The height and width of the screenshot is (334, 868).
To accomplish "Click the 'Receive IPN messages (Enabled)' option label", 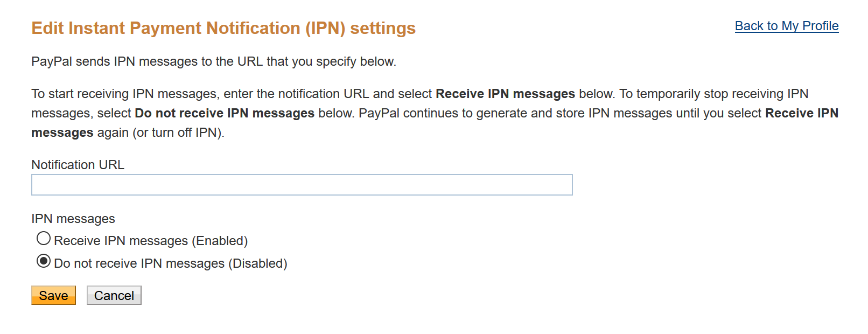I will pos(151,241).
